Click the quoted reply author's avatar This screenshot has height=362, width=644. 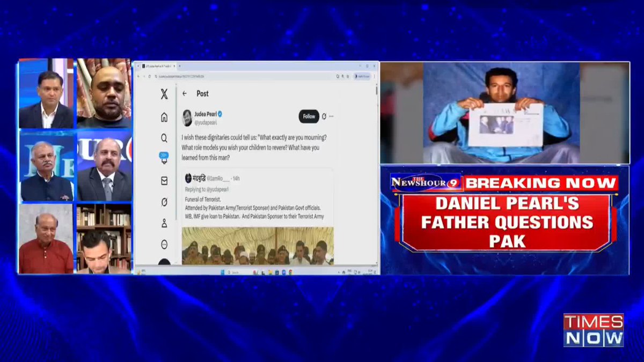pyautogui.click(x=188, y=178)
